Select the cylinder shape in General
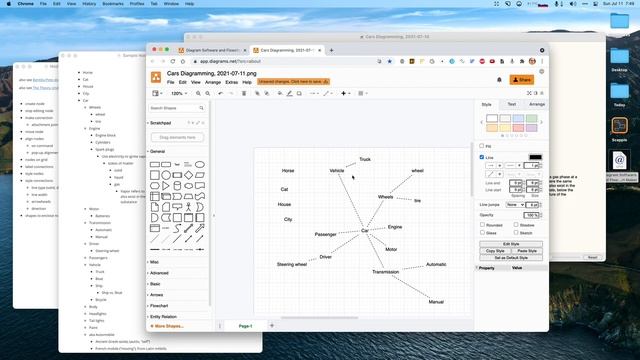Image resolution: width=640 pixels, height=360 pixels. coord(177,186)
